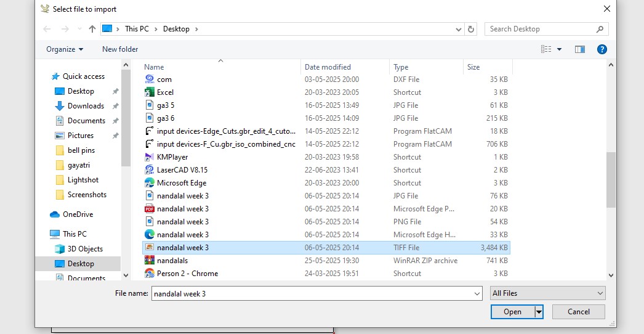Select input devices-F_Cu FlatCAM file
The image size is (644, 334).
click(326, 144)
